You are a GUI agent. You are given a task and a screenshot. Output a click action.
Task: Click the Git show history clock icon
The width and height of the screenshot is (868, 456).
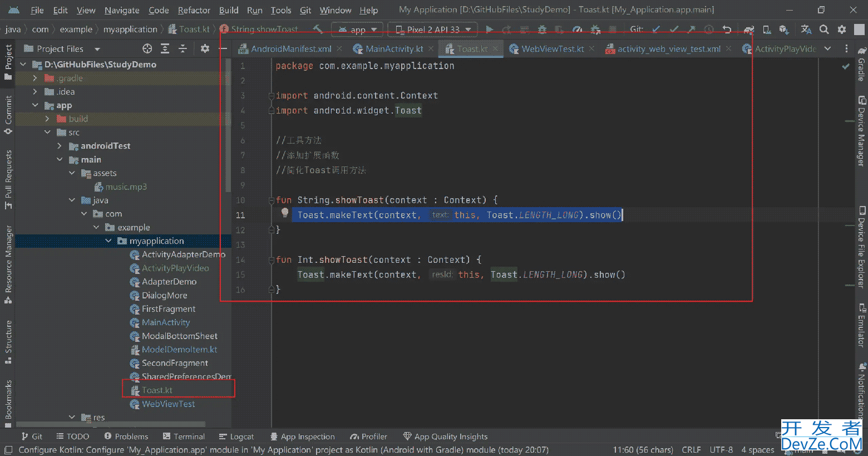coord(709,30)
